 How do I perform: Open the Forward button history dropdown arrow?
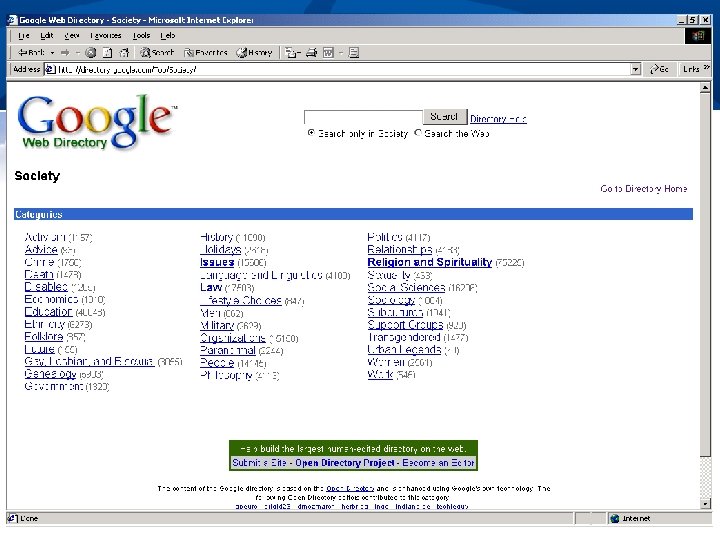point(78,53)
